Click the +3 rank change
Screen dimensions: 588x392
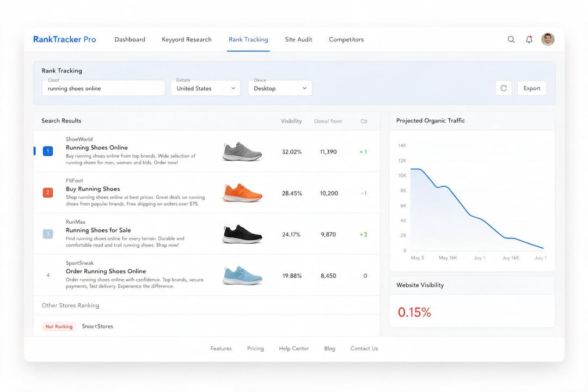(363, 235)
